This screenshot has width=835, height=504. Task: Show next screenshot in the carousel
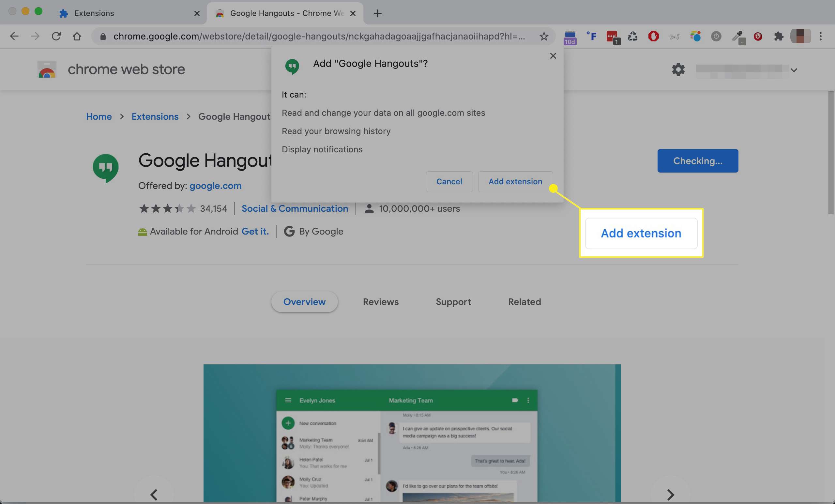coord(670,495)
